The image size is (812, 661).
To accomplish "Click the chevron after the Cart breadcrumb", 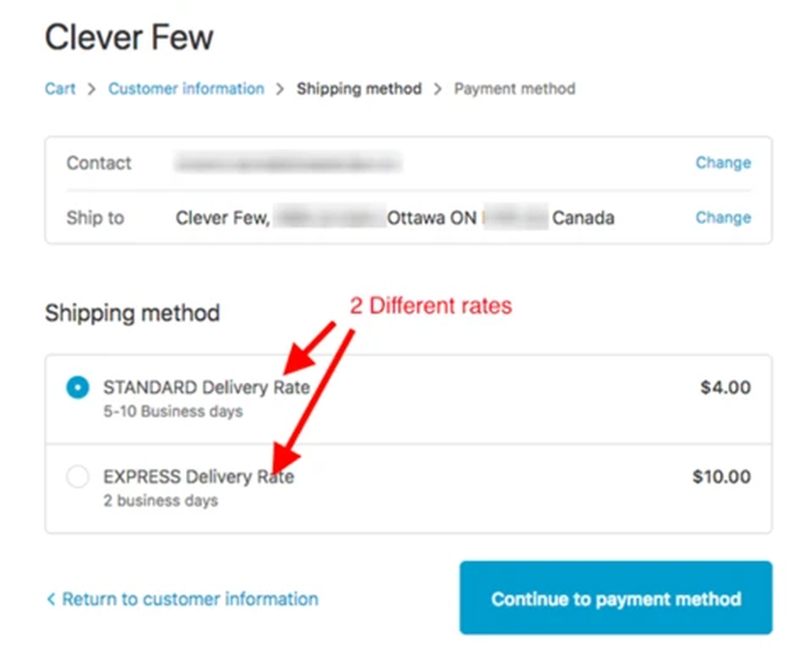I will (x=92, y=89).
